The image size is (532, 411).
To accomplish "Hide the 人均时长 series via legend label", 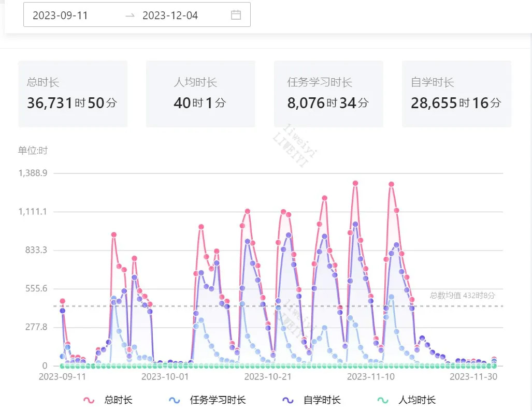I will pyautogui.click(x=417, y=400).
